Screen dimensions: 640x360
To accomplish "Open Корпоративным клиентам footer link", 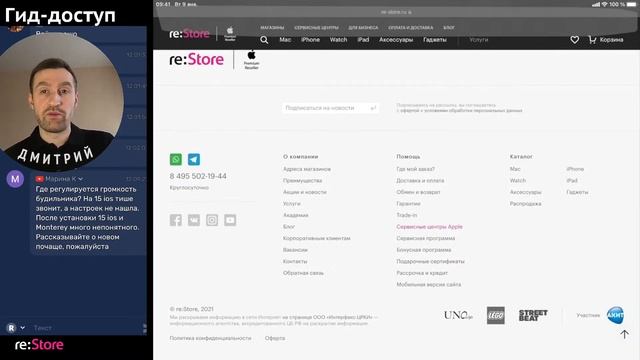I will click(x=317, y=238).
